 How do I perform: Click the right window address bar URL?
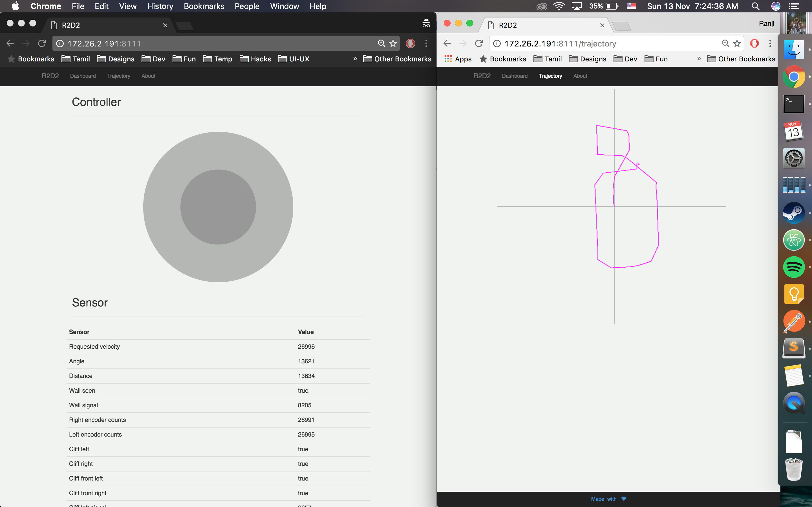560,44
